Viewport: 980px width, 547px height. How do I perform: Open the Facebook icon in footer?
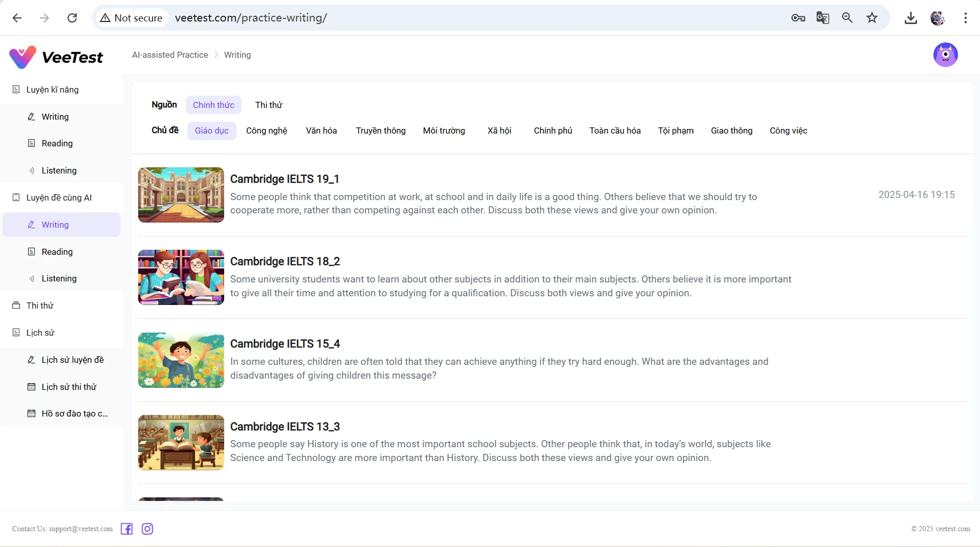click(126, 529)
